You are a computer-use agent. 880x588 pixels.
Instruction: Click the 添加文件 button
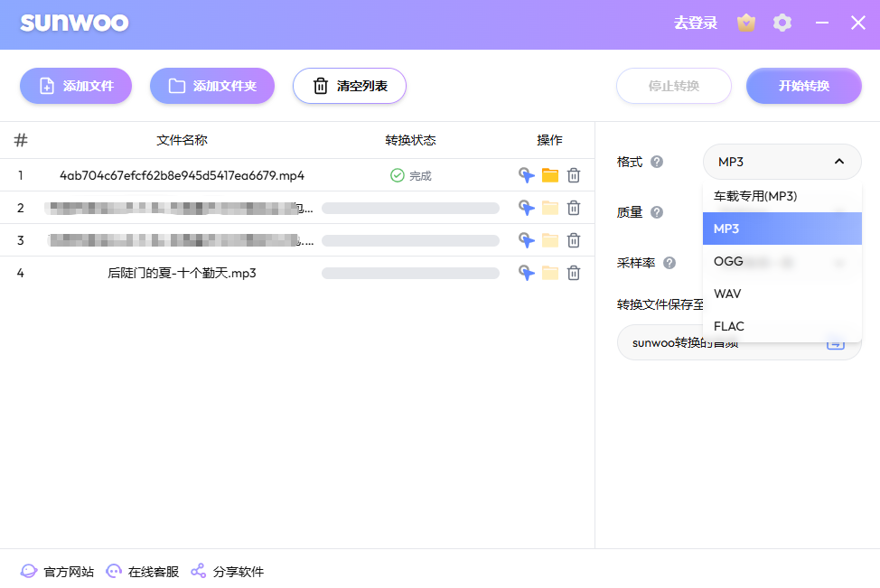pos(76,86)
